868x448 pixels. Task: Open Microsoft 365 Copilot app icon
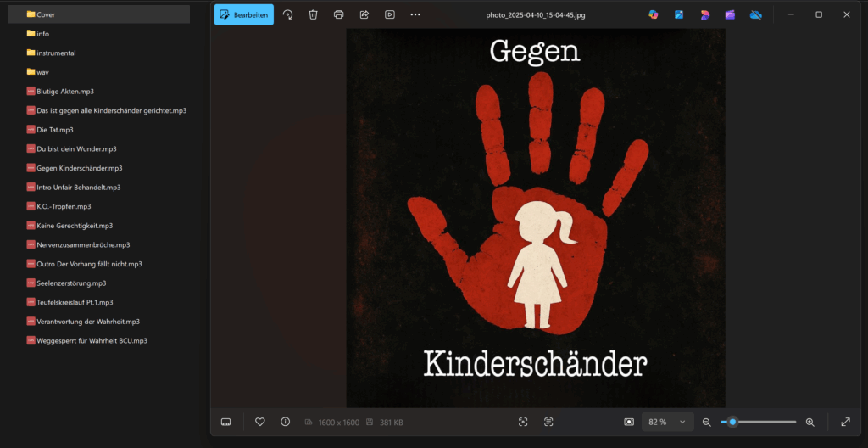click(x=654, y=15)
